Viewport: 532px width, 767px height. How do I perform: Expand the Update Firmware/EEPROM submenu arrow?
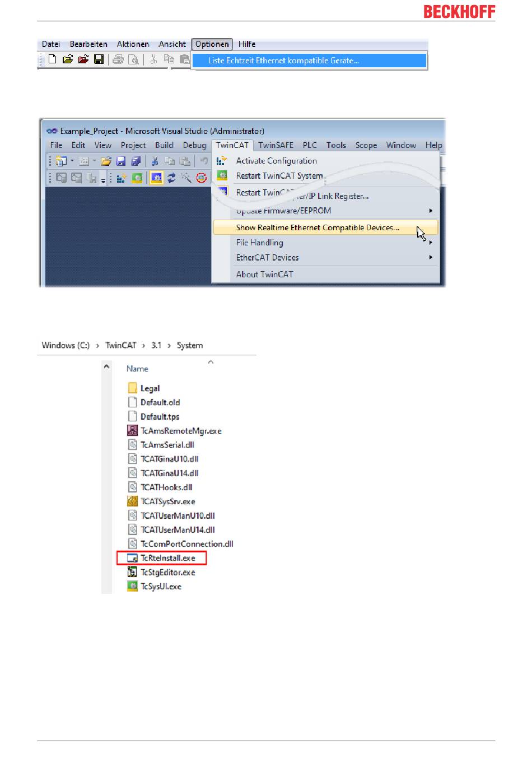[x=431, y=211]
